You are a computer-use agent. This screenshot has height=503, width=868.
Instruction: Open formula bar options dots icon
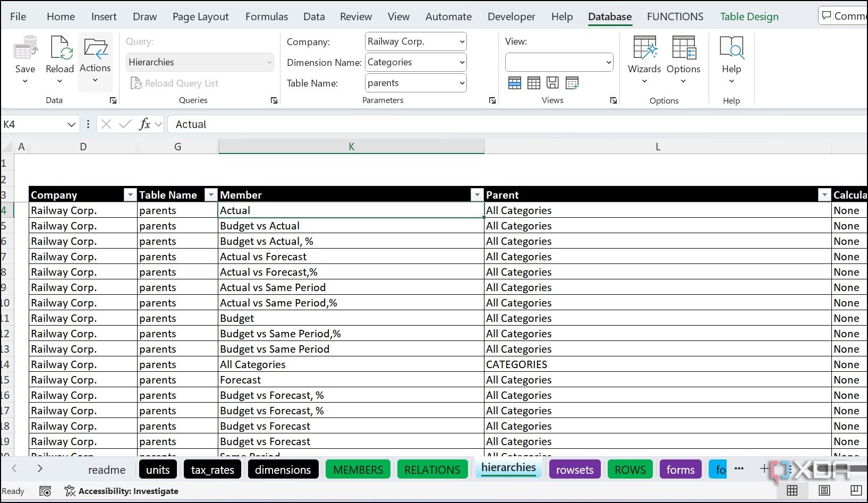click(x=88, y=124)
